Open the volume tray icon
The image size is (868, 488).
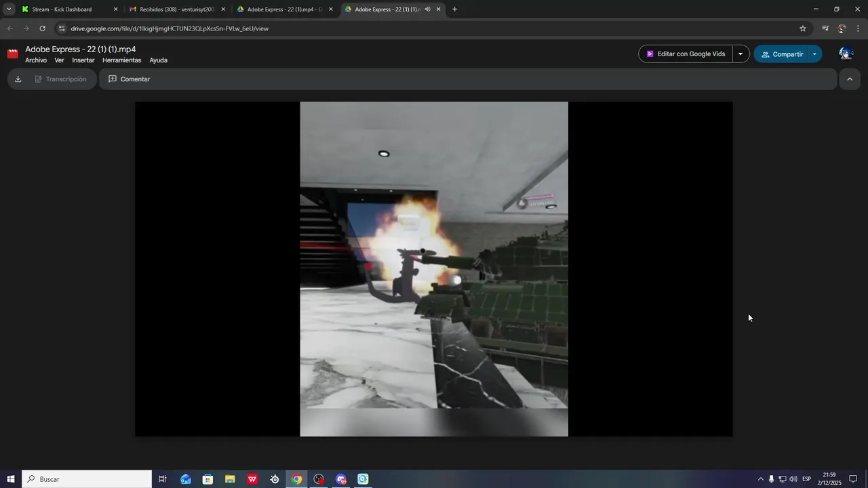(793, 479)
